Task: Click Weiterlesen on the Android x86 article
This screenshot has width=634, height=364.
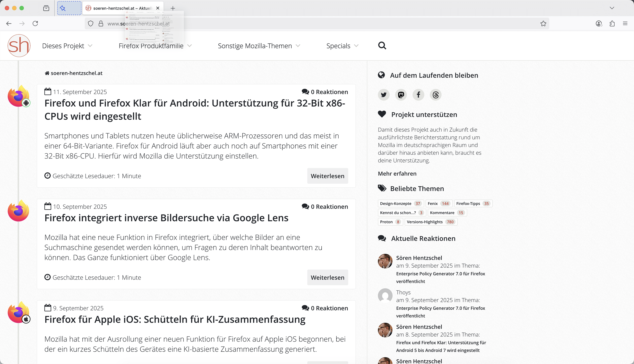Action: (327, 176)
